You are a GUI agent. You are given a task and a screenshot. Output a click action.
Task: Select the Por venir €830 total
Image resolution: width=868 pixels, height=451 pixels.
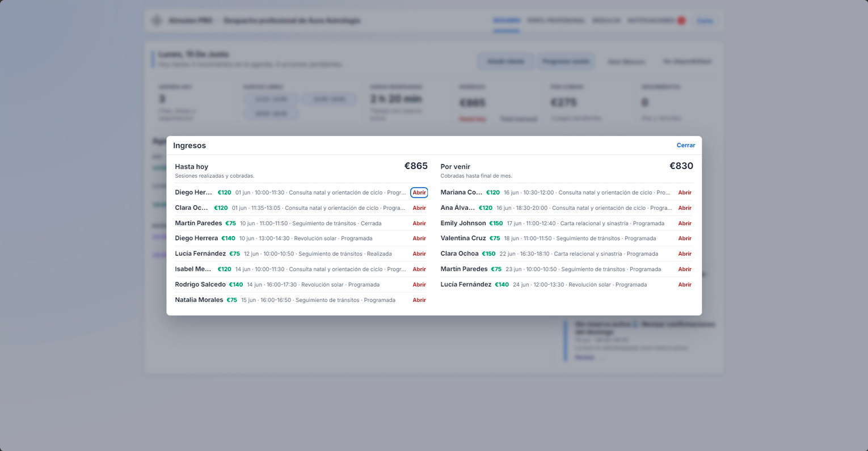tap(681, 166)
